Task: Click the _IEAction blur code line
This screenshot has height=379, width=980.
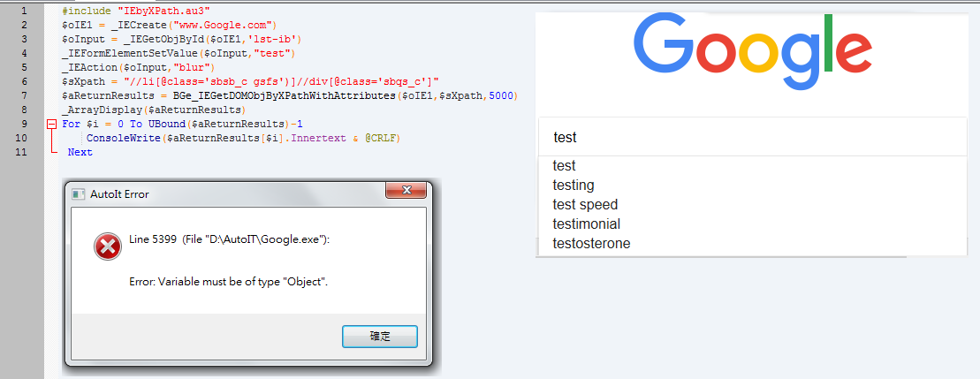Action: tap(139, 67)
